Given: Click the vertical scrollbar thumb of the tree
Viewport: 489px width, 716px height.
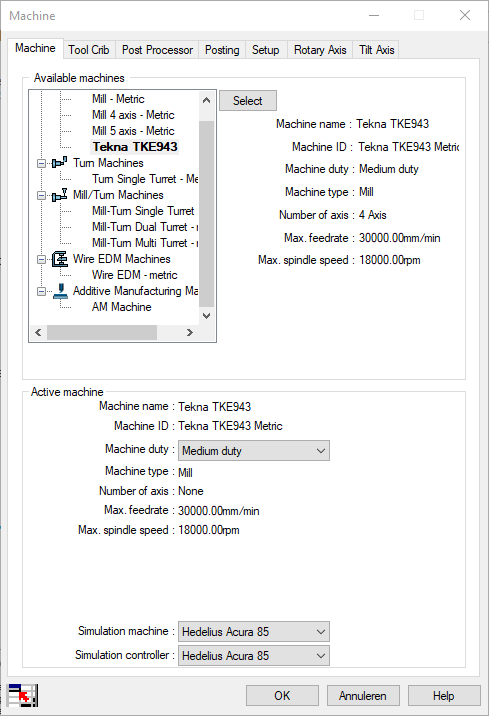Looking at the screenshot, I should (206, 214).
